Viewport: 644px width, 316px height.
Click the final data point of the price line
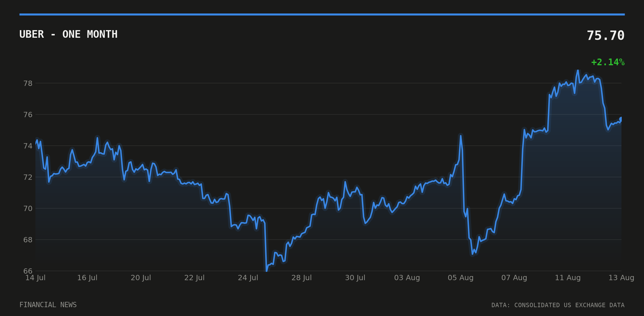[x=621, y=119]
